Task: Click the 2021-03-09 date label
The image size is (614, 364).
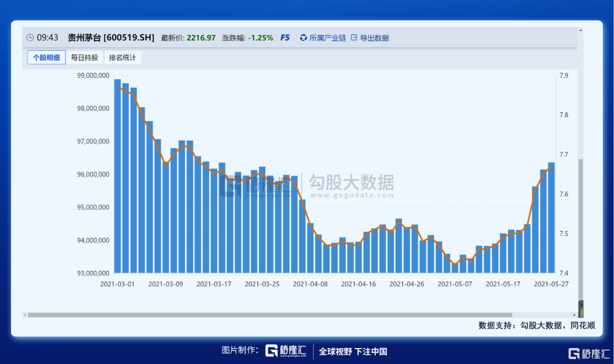Action: pyautogui.click(x=166, y=284)
